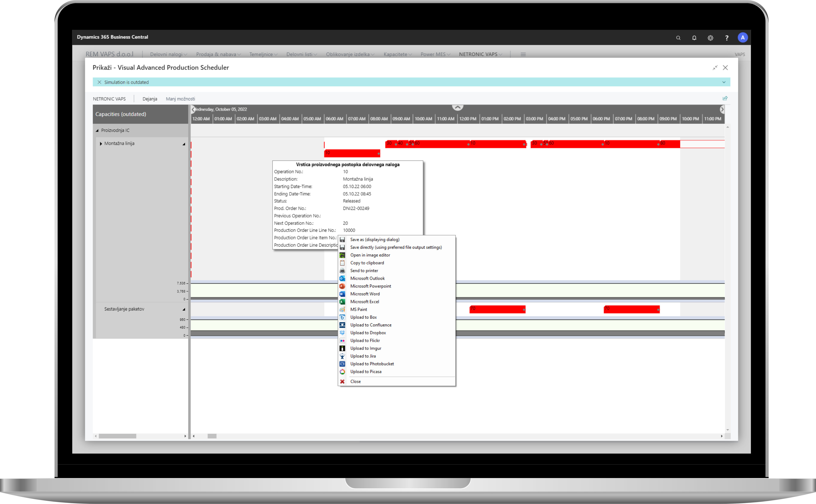Viewport: 816px width, 504px height.
Task: Open the Power MES dropdown
Action: pyautogui.click(x=435, y=54)
